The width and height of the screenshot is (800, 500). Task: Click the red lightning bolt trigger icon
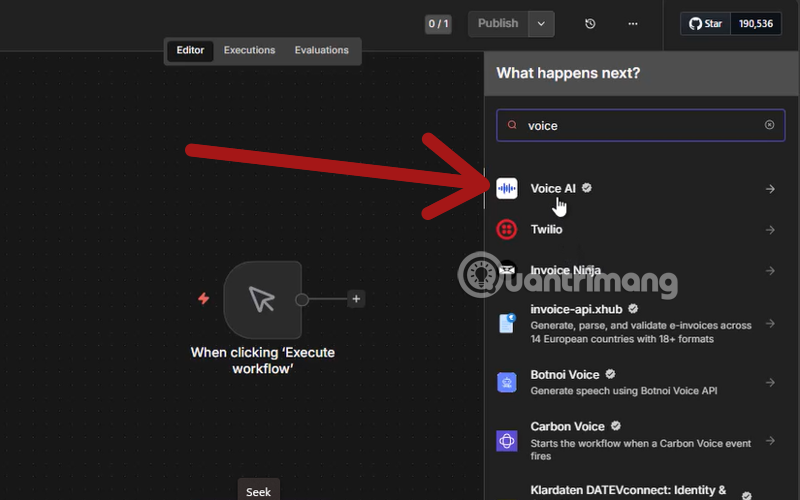pos(204,298)
